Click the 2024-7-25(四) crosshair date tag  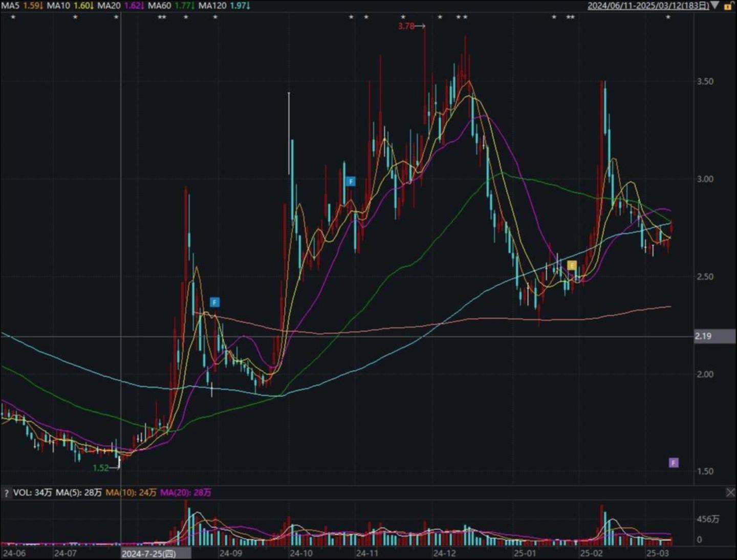(x=156, y=553)
